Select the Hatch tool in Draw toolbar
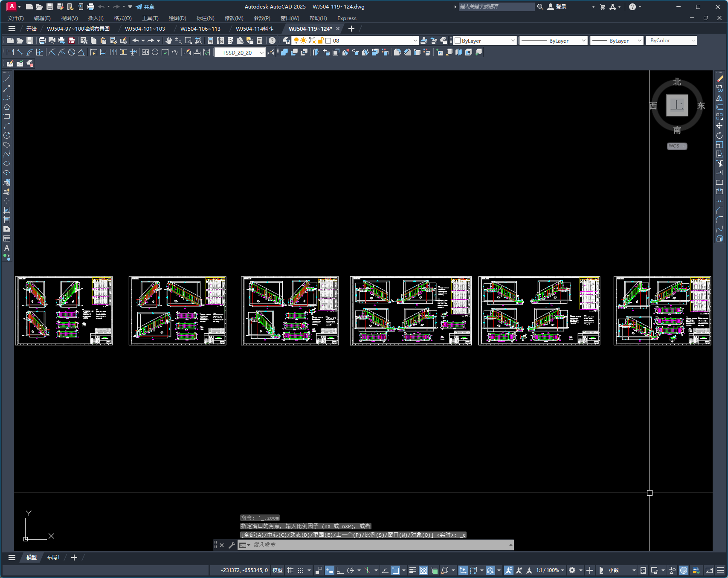Screen dimensions: 728x578 point(7,210)
